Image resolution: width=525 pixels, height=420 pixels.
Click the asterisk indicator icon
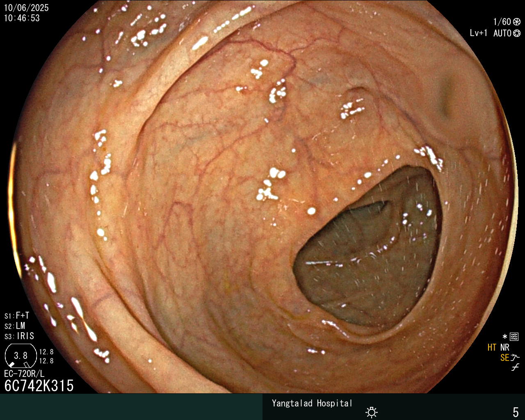tap(505, 337)
